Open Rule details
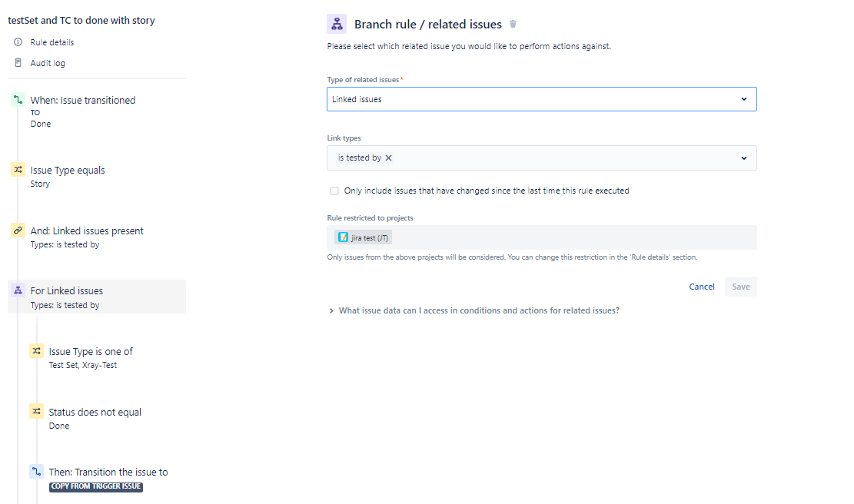 point(52,42)
